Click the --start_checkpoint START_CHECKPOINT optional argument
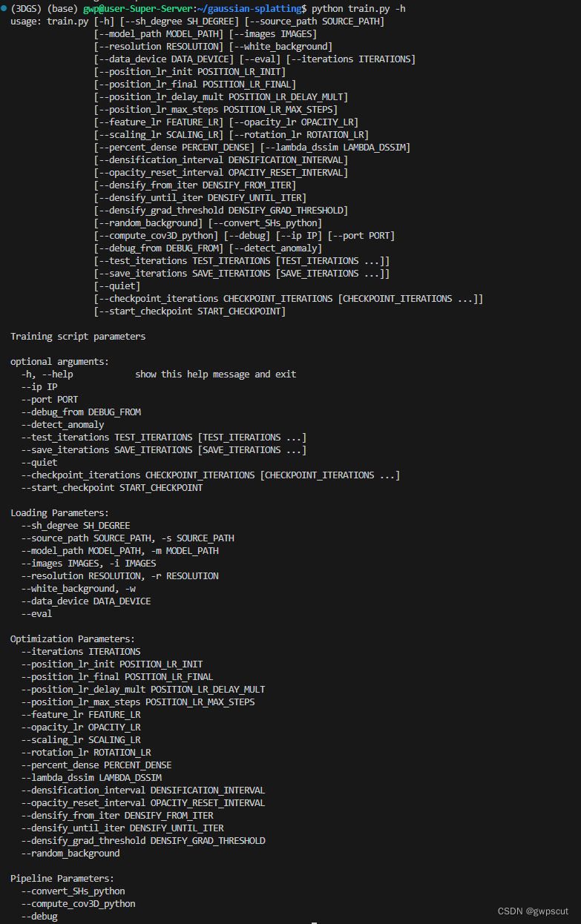The width and height of the screenshot is (581, 924). [x=111, y=487]
